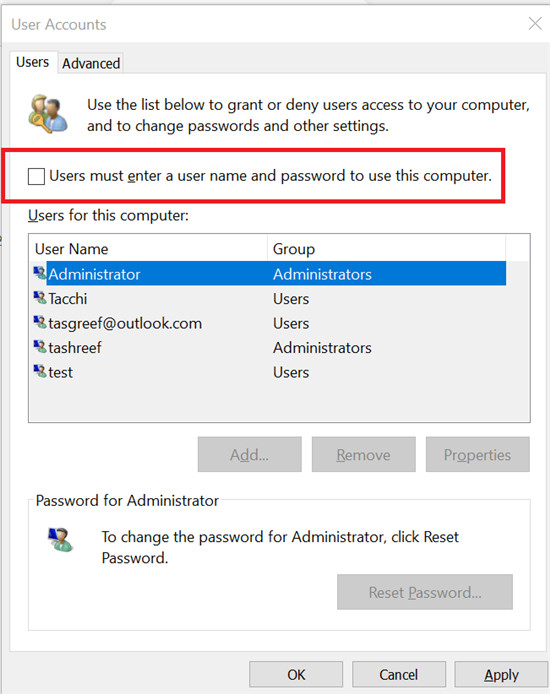Image resolution: width=550 pixels, height=694 pixels.
Task: Click the user icon in the Password section
Action: tap(60, 540)
